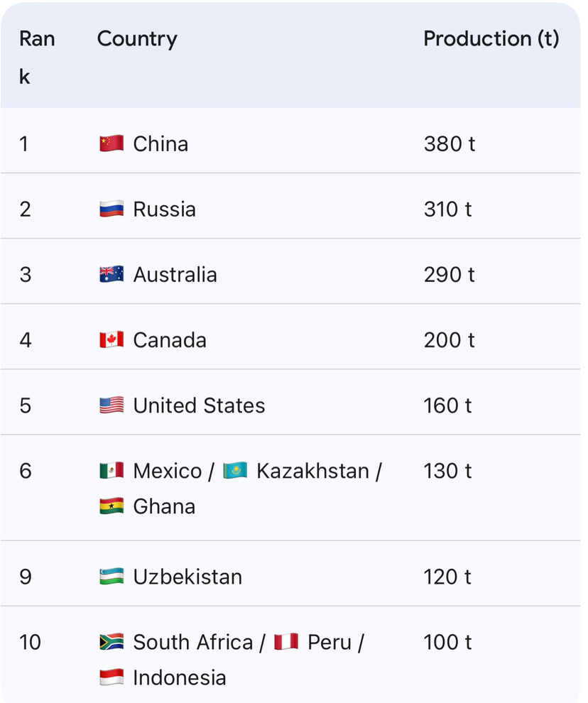Click the United States flag icon
Screen dimensions: 588x703
pyautogui.click(x=111, y=405)
